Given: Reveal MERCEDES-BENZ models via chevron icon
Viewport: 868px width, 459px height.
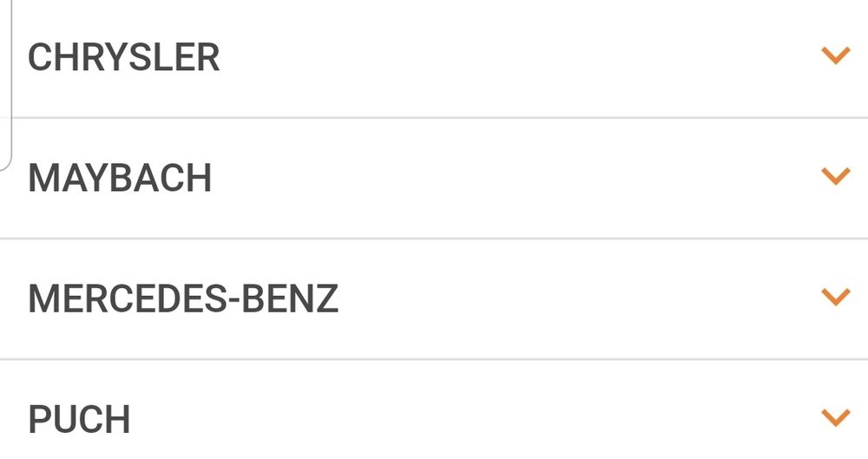Looking at the screenshot, I should [x=835, y=298].
